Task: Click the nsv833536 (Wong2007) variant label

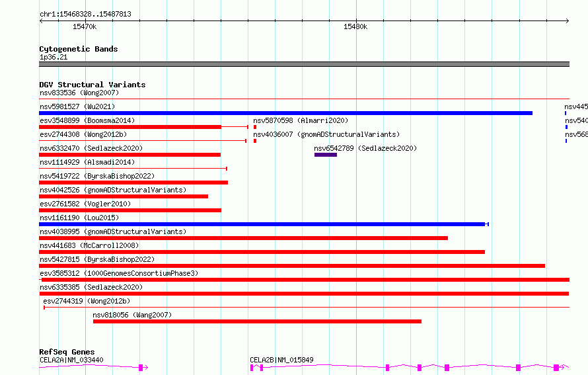Action: [x=79, y=93]
